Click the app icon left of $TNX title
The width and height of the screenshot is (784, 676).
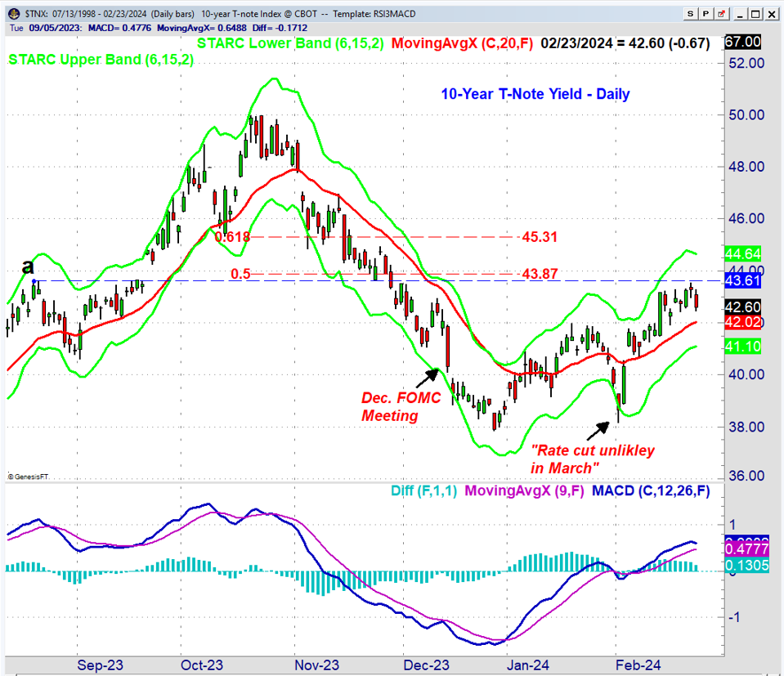(x=8, y=14)
